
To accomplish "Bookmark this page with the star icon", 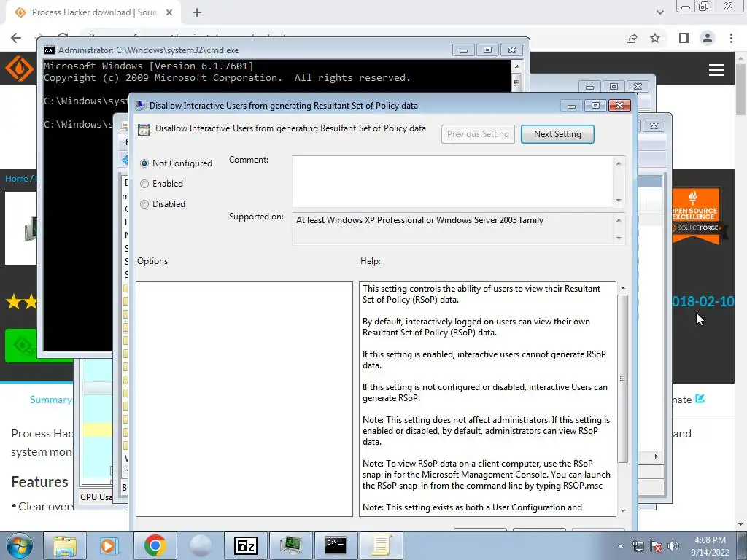I will (655, 38).
